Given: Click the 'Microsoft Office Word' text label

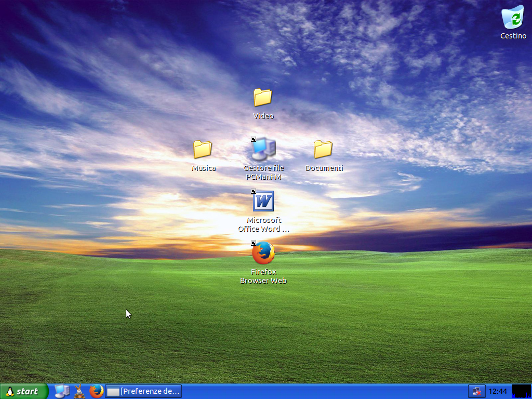Looking at the screenshot, I should (263, 224).
